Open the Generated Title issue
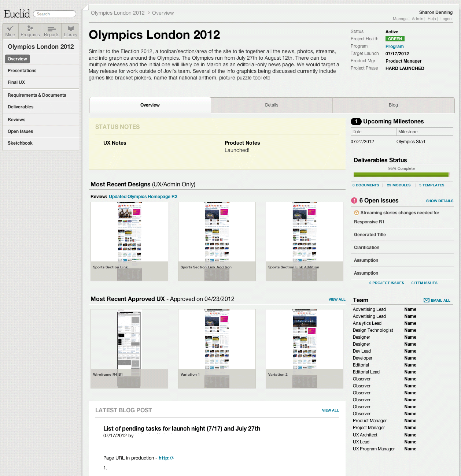Viewport: 461px width, 476px height. pyautogui.click(x=370, y=235)
